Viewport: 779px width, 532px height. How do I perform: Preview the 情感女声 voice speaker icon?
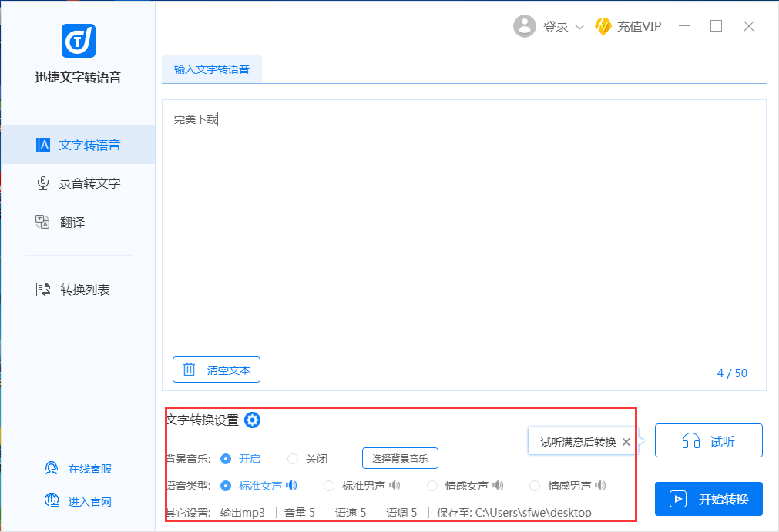click(498, 486)
